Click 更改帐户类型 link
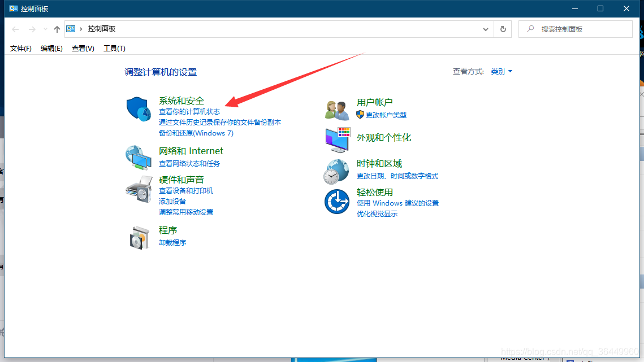Image resolution: width=644 pixels, height=362 pixels. tap(386, 115)
